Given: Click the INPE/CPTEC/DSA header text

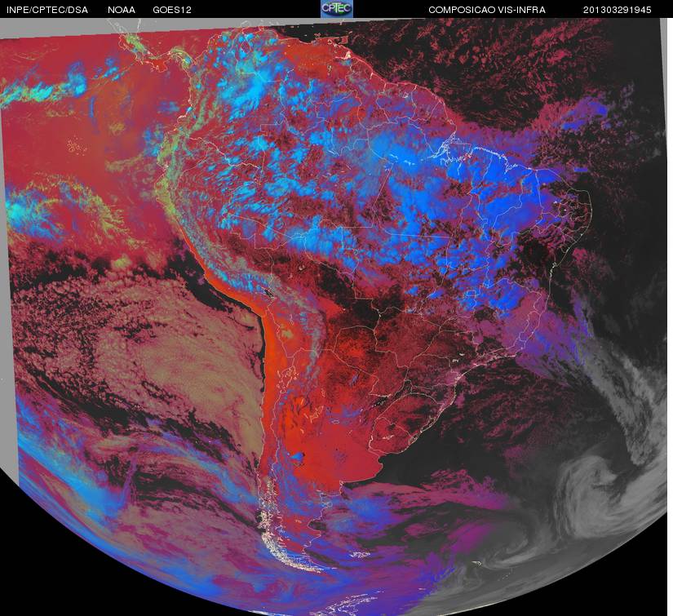Looking at the screenshot, I should (47, 10).
